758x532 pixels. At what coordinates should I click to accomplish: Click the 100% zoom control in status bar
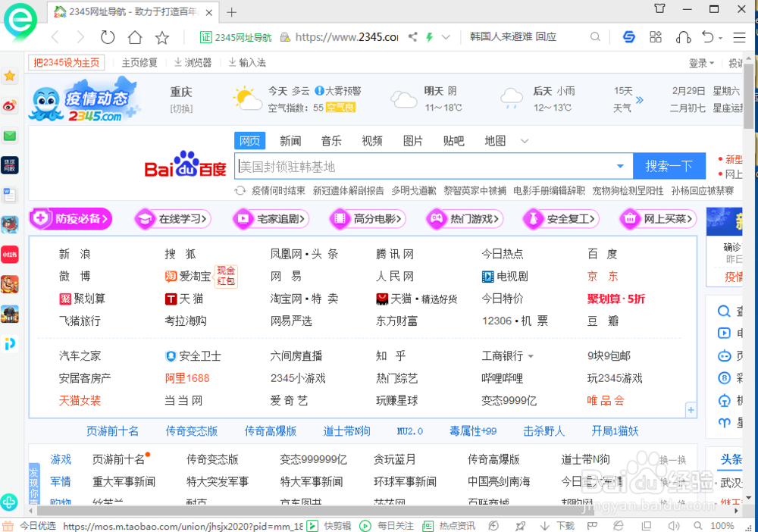(722, 525)
